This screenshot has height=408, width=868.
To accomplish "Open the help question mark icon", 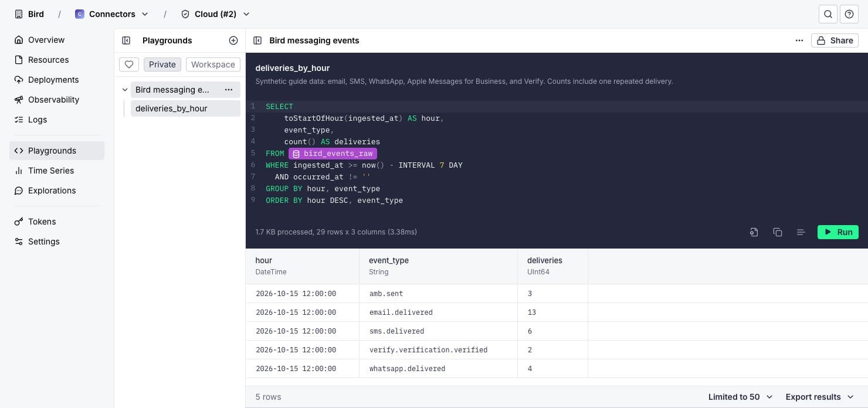I will (849, 14).
